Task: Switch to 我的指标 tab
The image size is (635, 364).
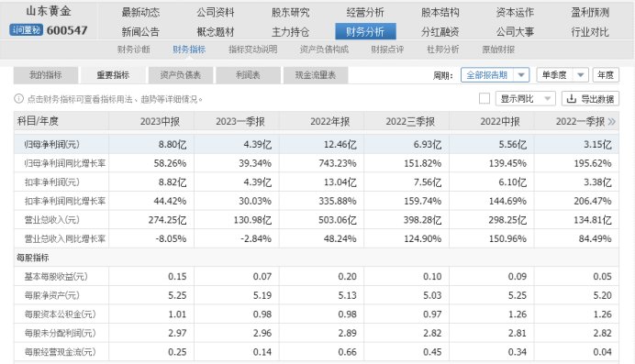Action: click(x=45, y=75)
